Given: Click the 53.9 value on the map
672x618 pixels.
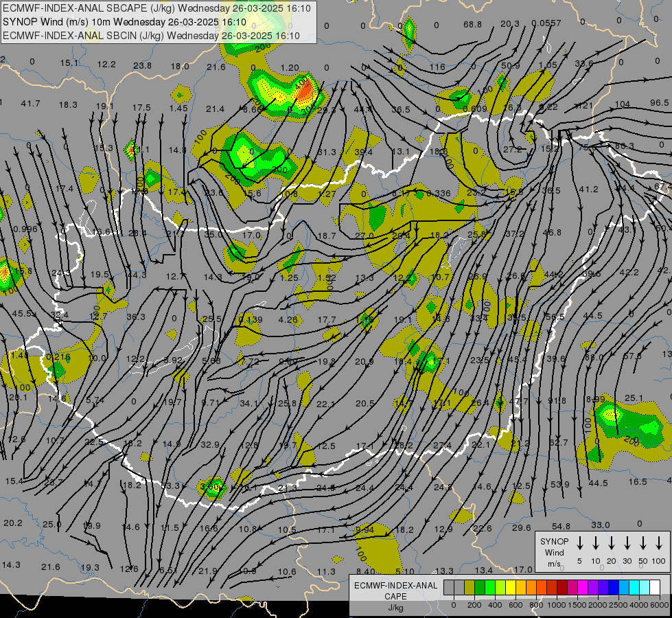Looking at the screenshot, I should click(559, 484).
